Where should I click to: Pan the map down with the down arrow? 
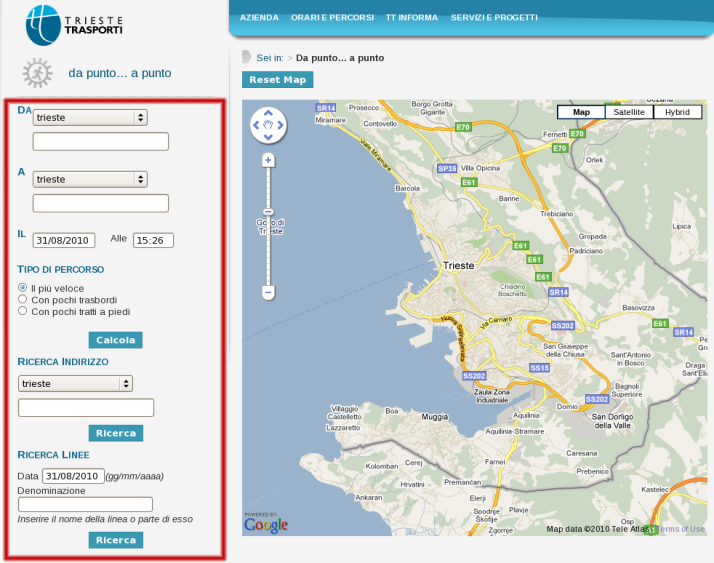click(268, 137)
